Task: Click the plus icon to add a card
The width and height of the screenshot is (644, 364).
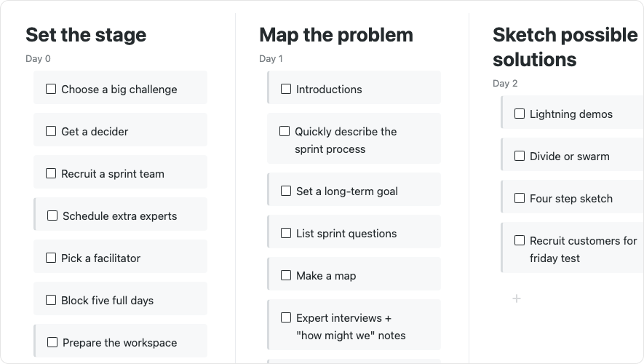Action: pyautogui.click(x=517, y=298)
